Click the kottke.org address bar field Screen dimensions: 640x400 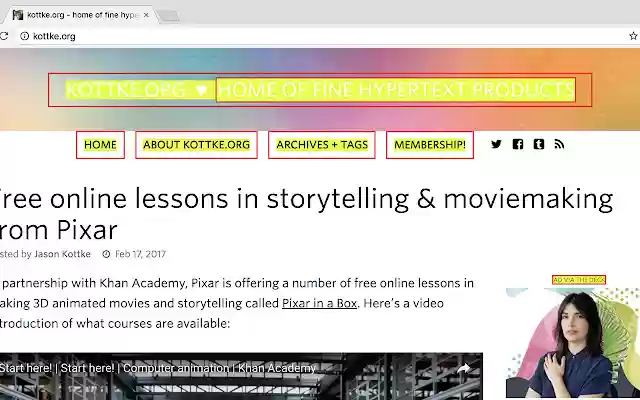[x=322, y=36]
